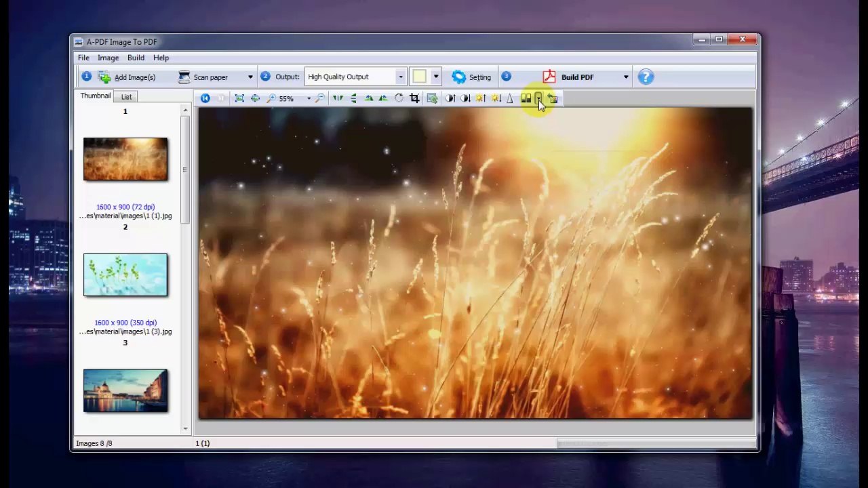Open the Image menu
Image resolution: width=868 pixels, height=488 pixels.
(x=108, y=58)
